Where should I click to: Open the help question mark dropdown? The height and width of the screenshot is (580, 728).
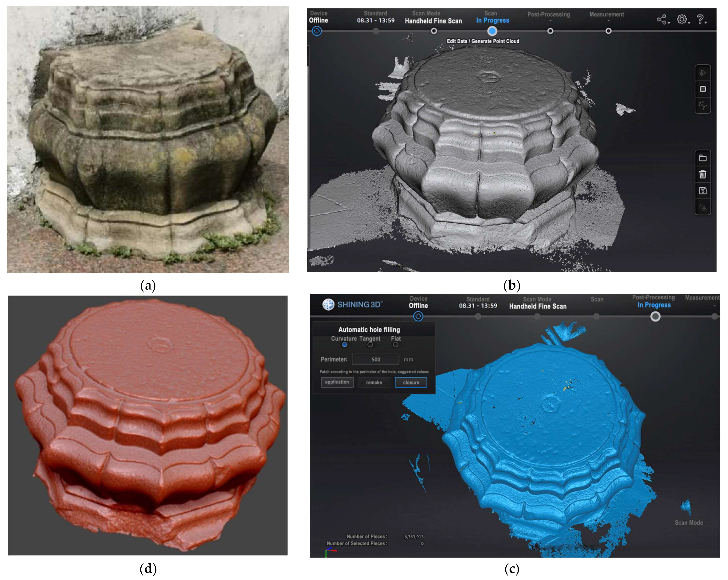coord(701,20)
